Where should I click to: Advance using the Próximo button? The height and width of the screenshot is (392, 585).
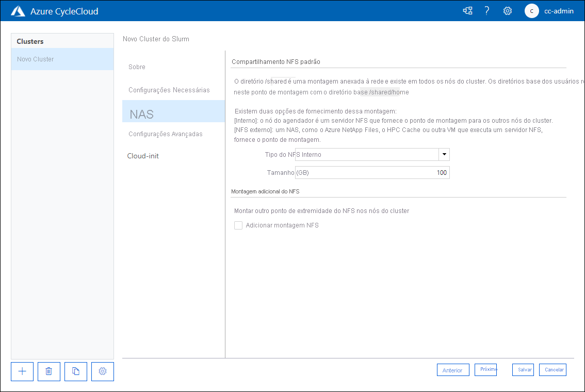point(485,369)
